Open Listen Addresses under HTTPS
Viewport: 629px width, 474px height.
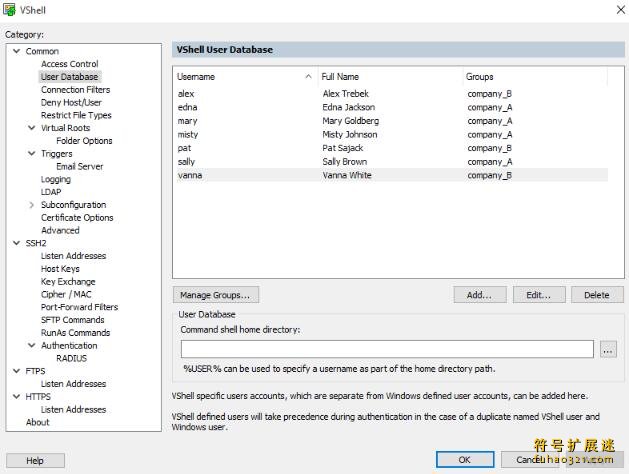pos(73,409)
